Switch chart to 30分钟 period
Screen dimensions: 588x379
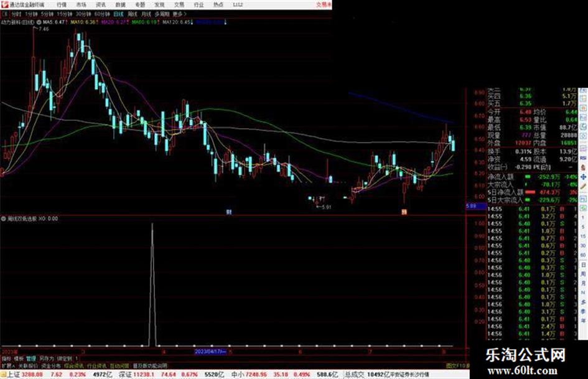pyautogui.click(x=83, y=14)
